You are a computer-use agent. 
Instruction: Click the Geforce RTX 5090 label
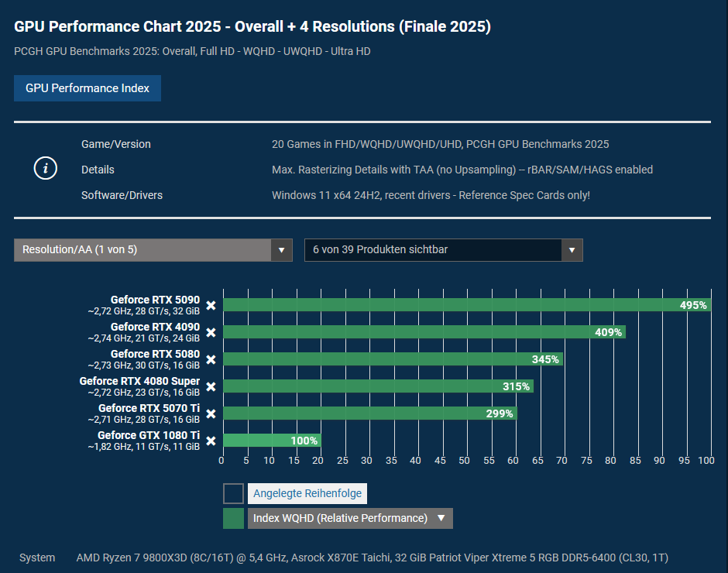tap(155, 300)
